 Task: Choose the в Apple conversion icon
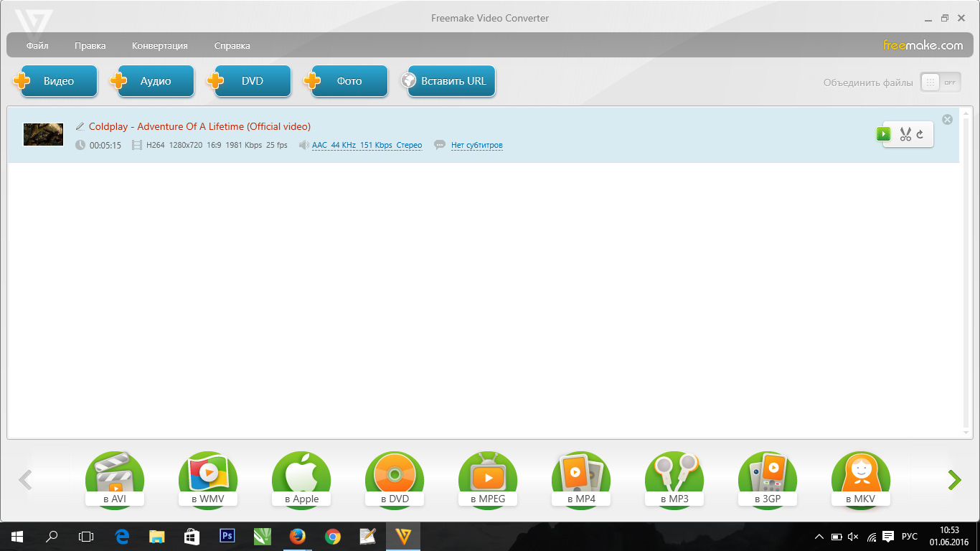(301, 480)
